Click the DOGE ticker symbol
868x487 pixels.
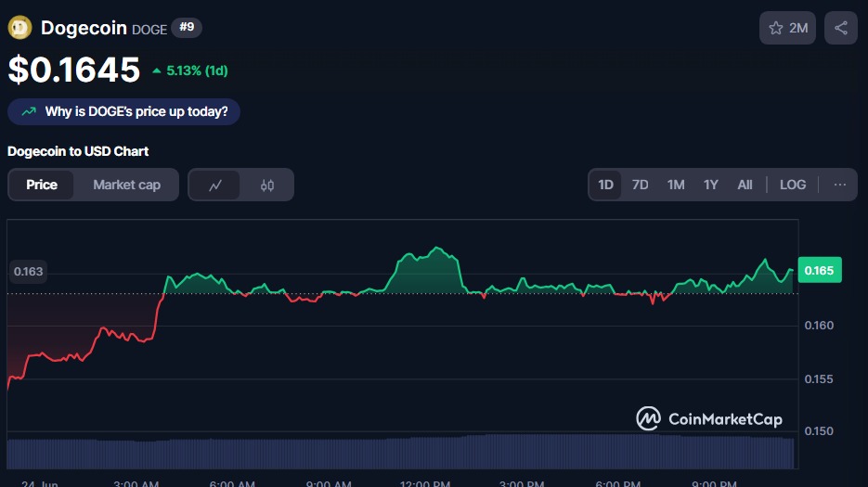click(149, 30)
